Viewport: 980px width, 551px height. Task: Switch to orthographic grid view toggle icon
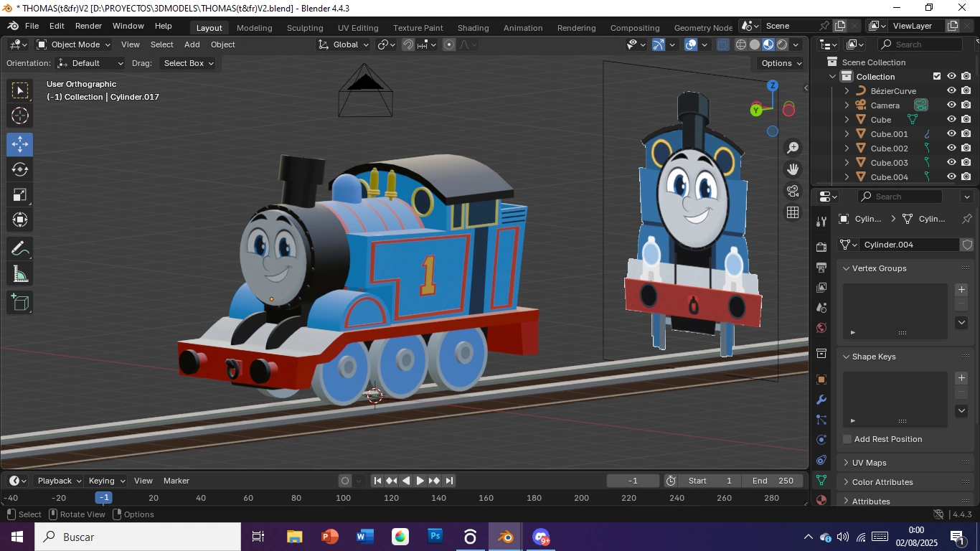(793, 212)
